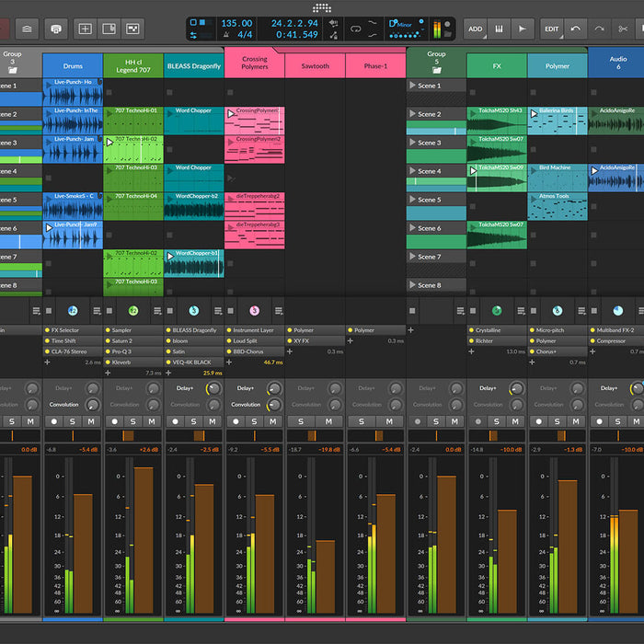Open the Polymer track clip menu icon
The width and height of the screenshot is (644, 644).
coord(581,311)
